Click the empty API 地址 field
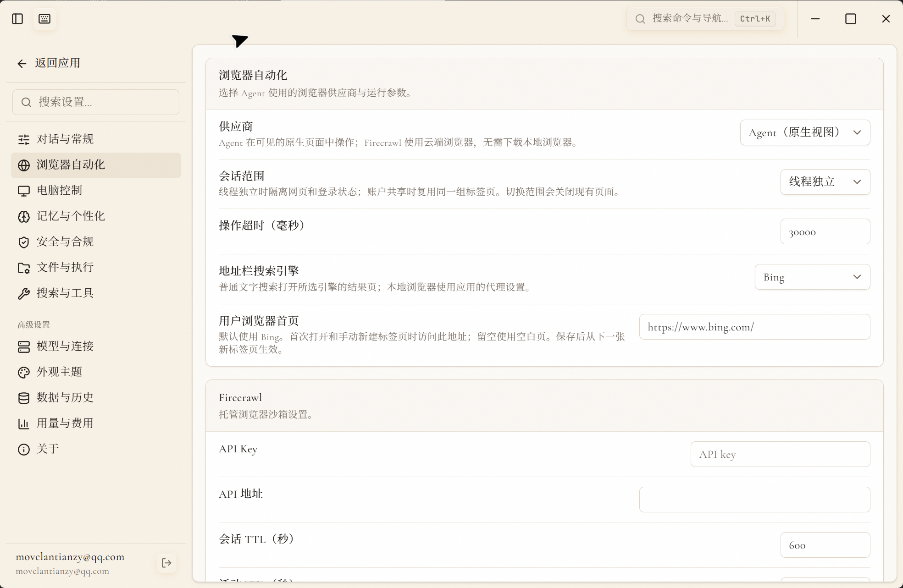903x588 pixels. [754, 500]
